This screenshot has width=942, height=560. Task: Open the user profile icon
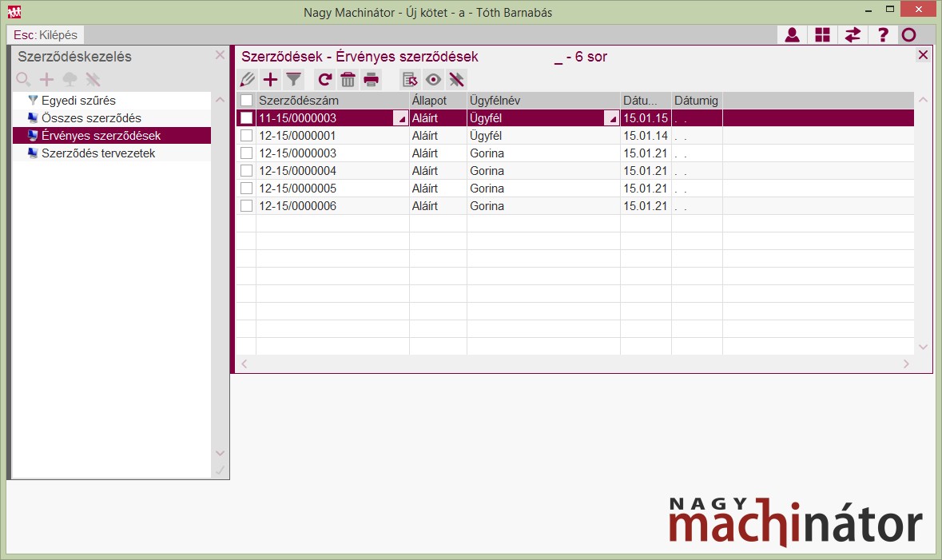(793, 35)
